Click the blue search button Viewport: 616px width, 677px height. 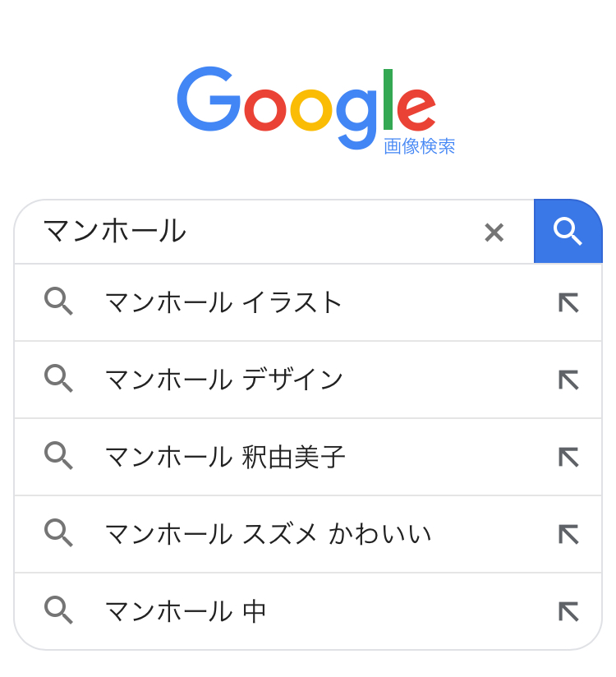point(568,232)
